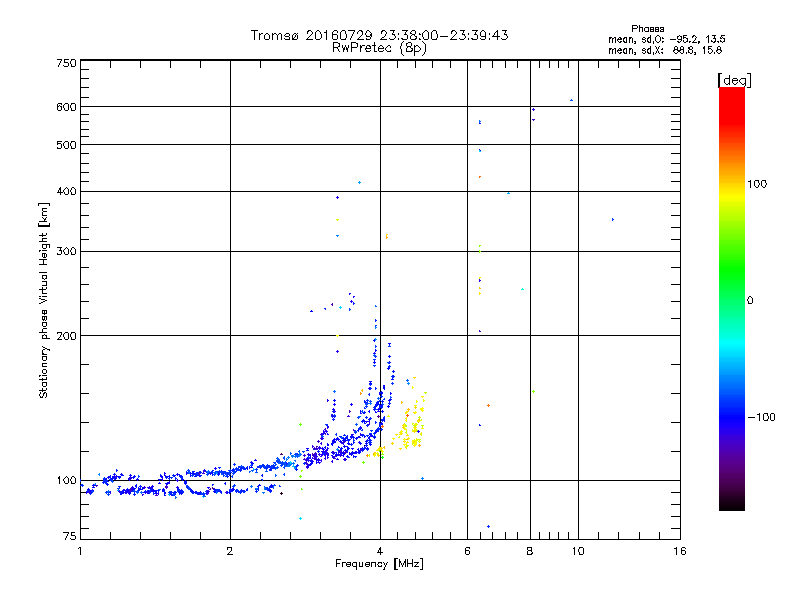This screenshot has width=800, height=600.
Task: Click the colorbar '100' tick label
Action: (x=757, y=184)
